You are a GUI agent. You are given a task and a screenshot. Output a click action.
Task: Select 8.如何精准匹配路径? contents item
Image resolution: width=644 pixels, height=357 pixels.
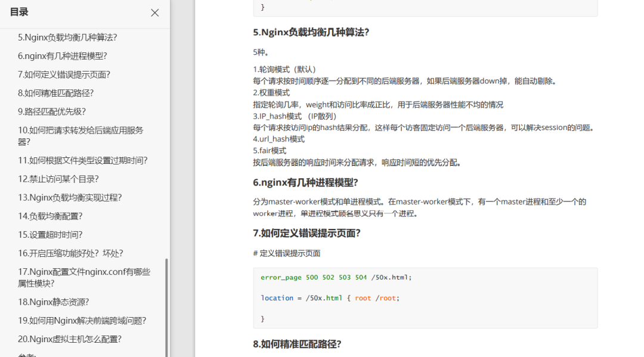coord(56,93)
